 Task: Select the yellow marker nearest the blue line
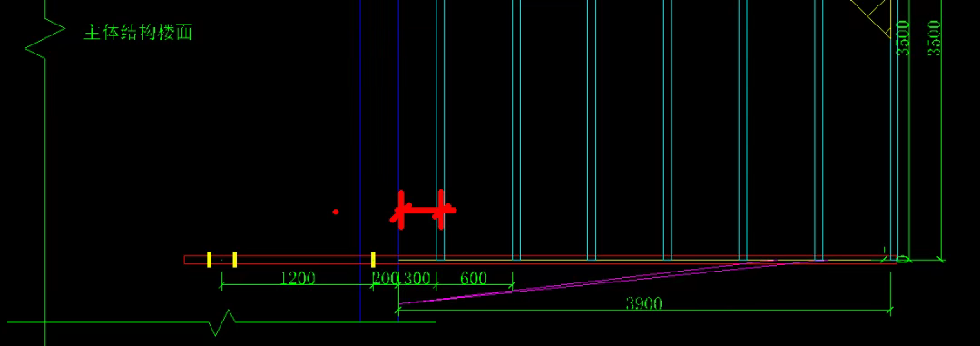(x=373, y=260)
